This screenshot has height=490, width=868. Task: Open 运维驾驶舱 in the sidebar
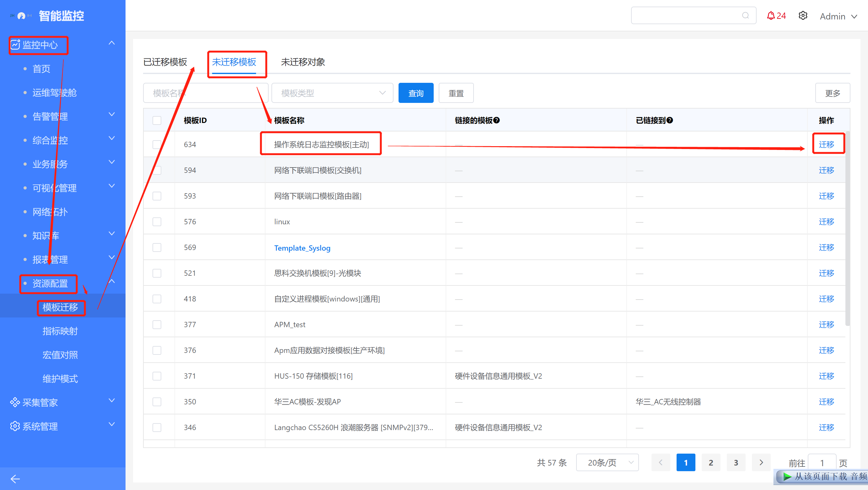[x=55, y=93]
